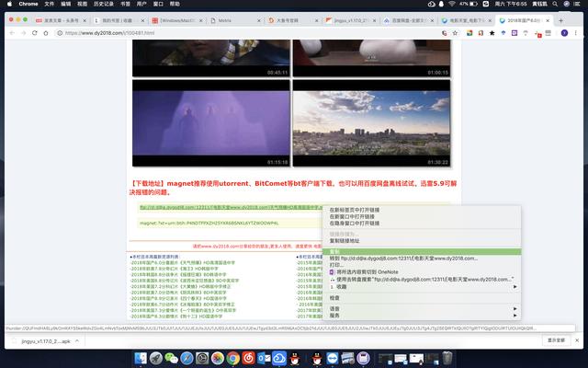The width and height of the screenshot is (588, 368).
Task: Switch to the 电影天堂 tab
Action: coord(466,20)
